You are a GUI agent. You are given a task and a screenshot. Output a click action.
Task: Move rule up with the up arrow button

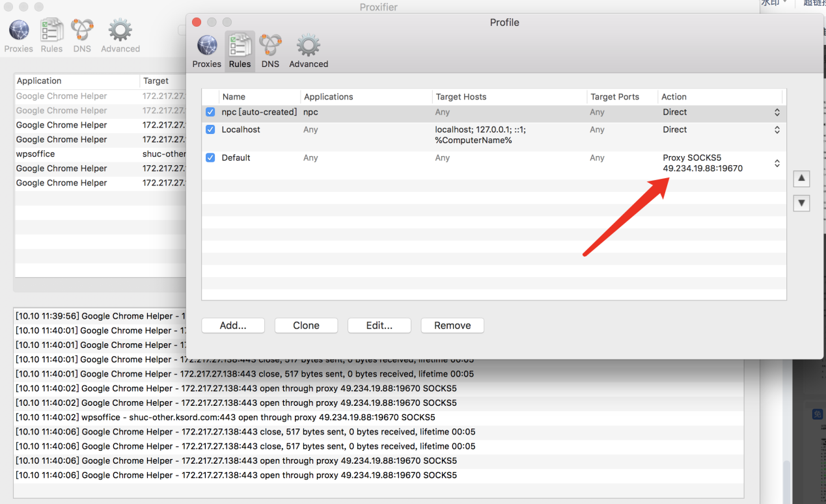click(802, 178)
